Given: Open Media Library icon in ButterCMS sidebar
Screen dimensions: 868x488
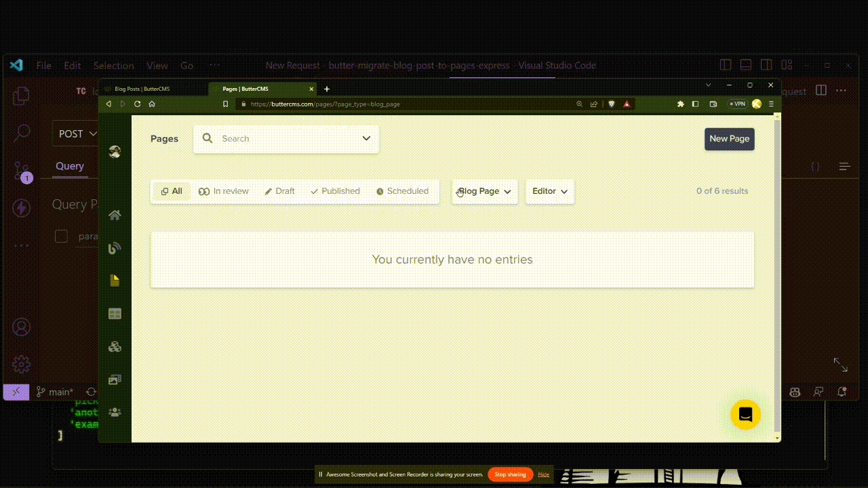Looking at the screenshot, I should click(x=115, y=380).
